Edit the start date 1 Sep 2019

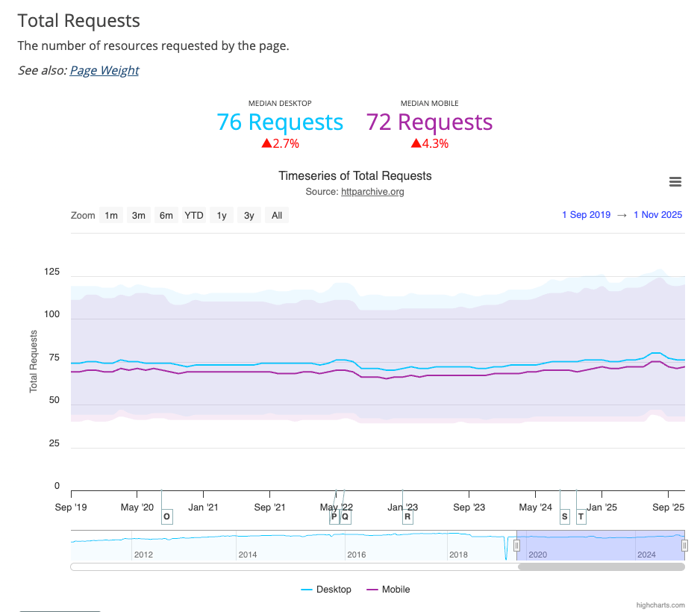(x=586, y=215)
